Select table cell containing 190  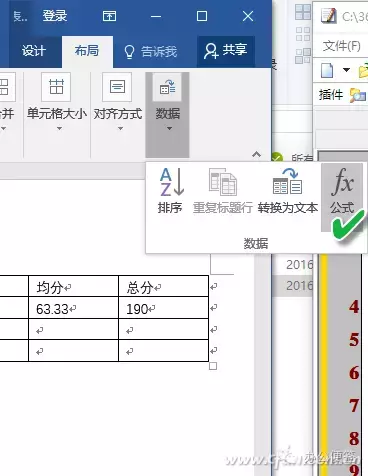pos(163,308)
